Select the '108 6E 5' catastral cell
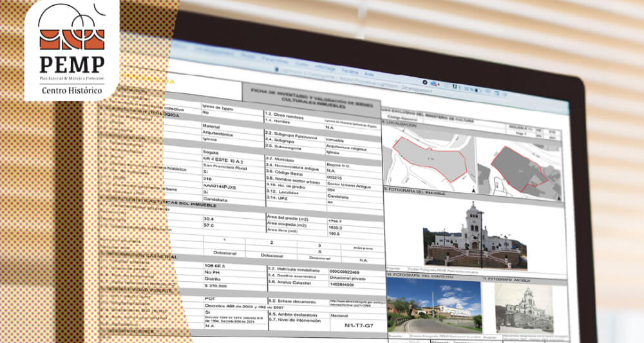 (214, 266)
